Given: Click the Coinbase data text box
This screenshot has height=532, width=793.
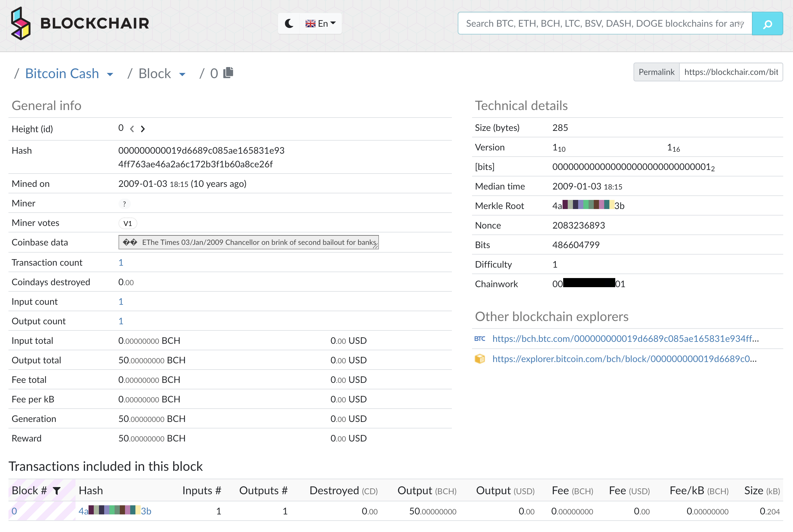Looking at the screenshot, I should point(249,242).
